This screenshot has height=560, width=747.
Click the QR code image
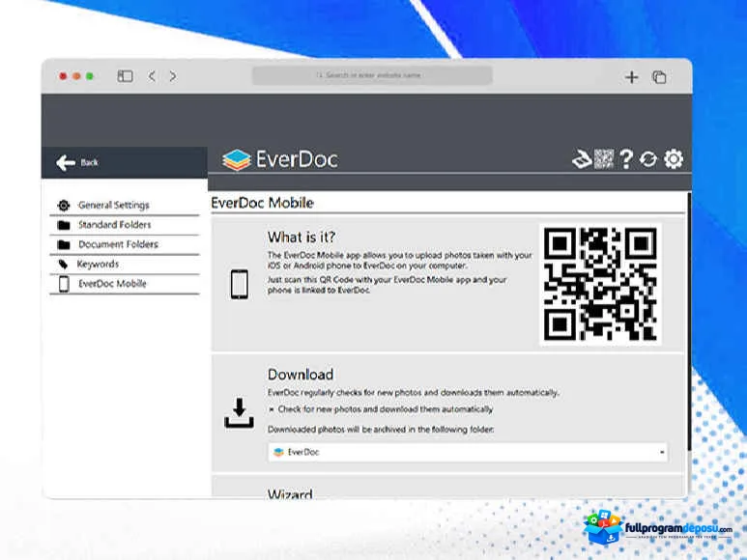[600, 284]
